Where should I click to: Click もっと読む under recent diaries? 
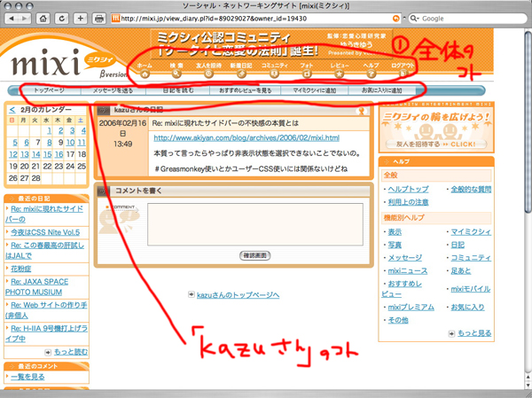71,352
